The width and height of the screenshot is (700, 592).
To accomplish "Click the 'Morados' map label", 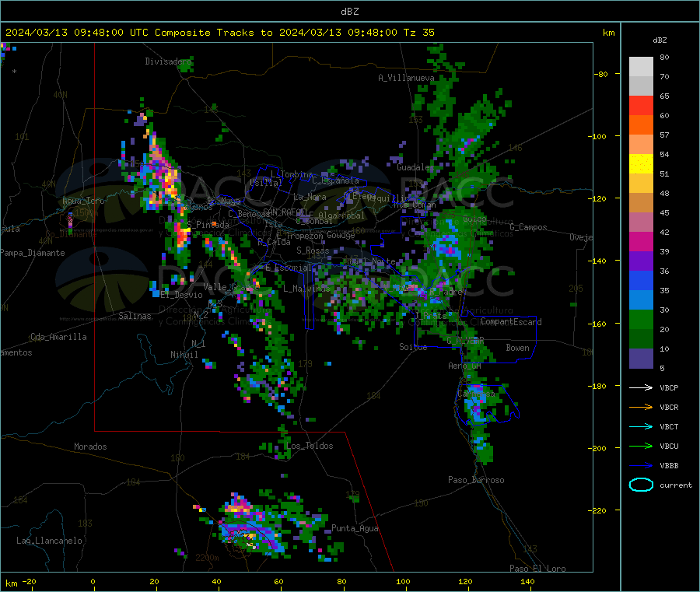I will 90,447.
